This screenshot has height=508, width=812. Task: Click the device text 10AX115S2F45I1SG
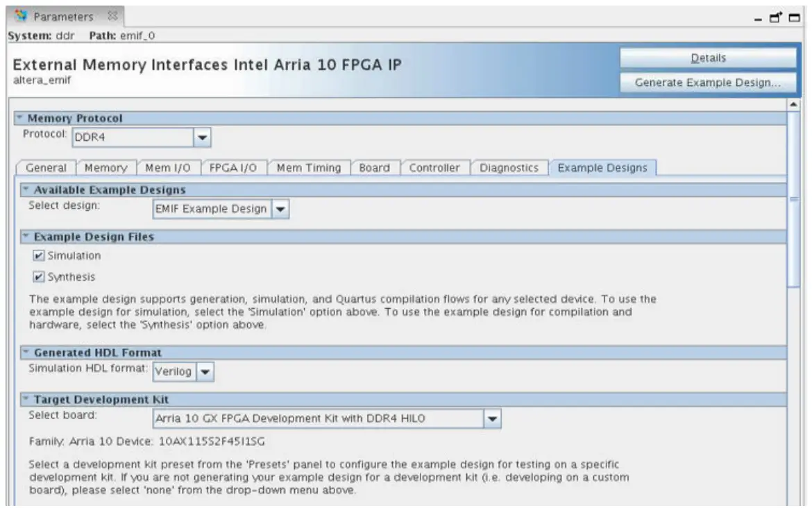(x=211, y=441)
